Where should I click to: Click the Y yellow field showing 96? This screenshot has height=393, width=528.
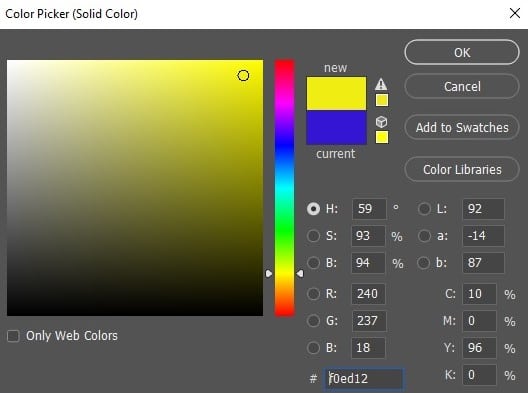(479, 348)
